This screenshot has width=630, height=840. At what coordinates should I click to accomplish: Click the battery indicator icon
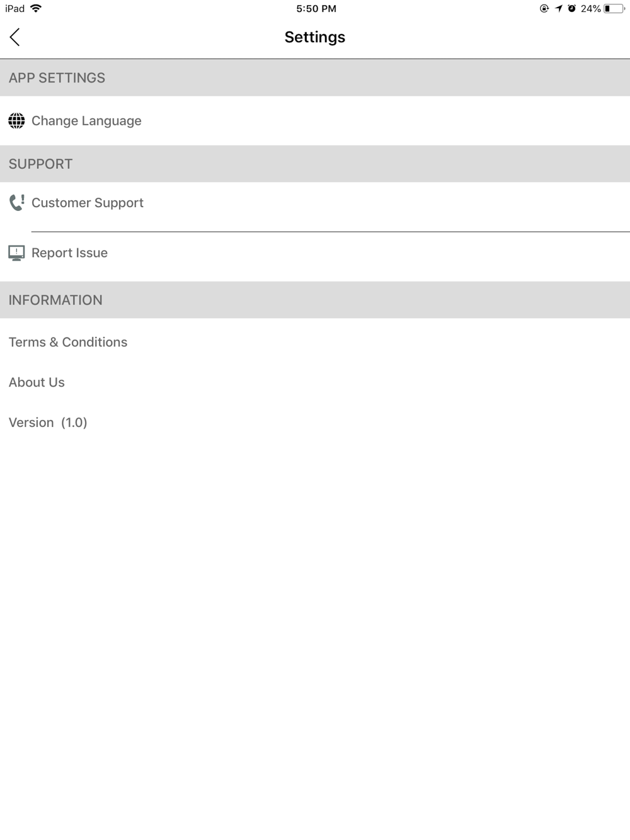click(x=614, y=9)
